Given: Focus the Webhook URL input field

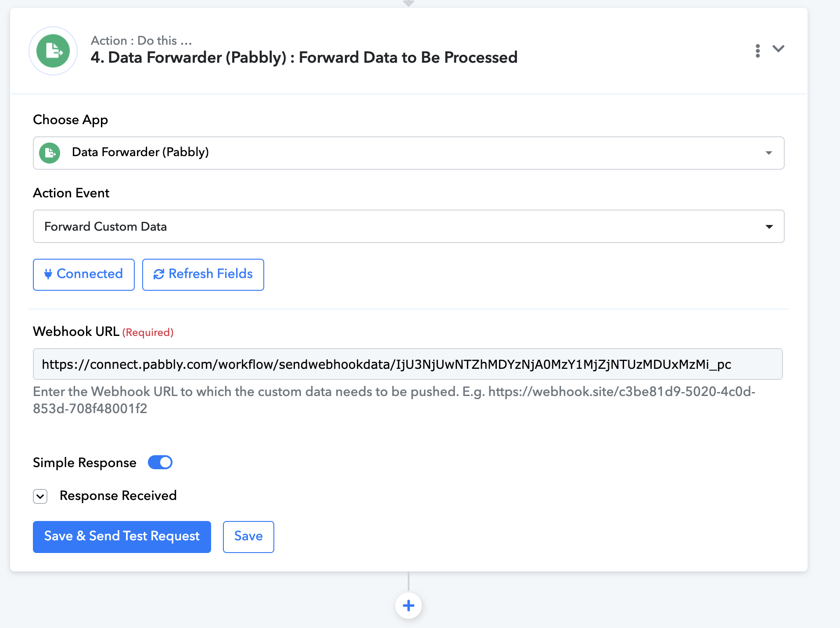Looking at the screenshot, I should click(408, 364).
